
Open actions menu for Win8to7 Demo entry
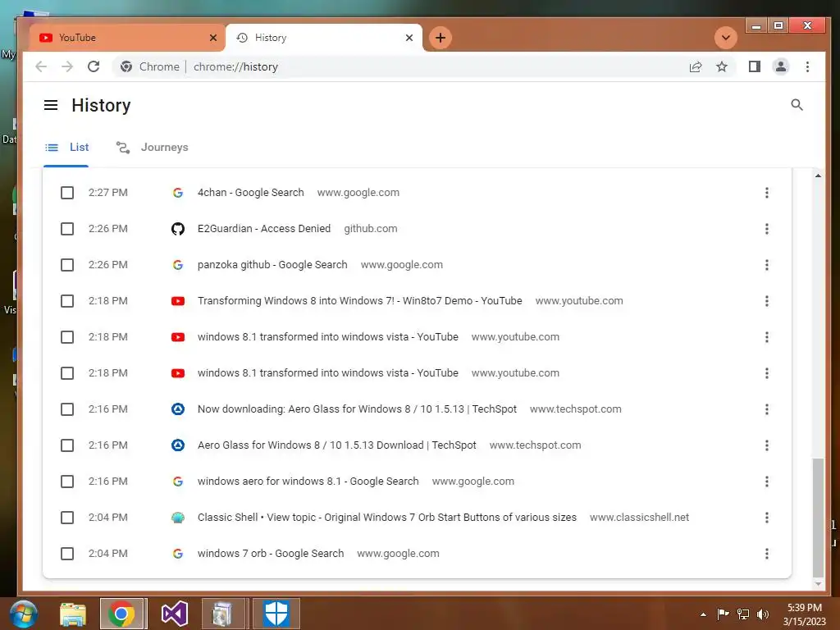tap(767, 301)
